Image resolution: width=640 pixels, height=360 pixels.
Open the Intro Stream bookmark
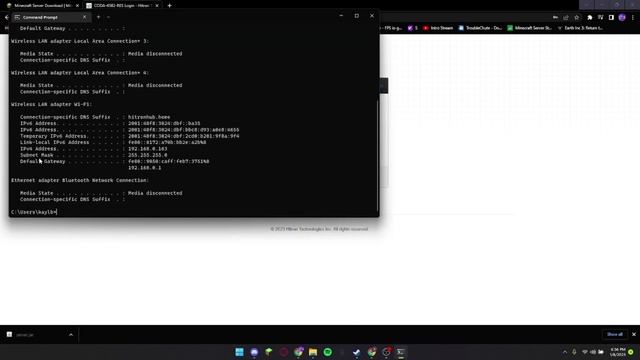438,28
